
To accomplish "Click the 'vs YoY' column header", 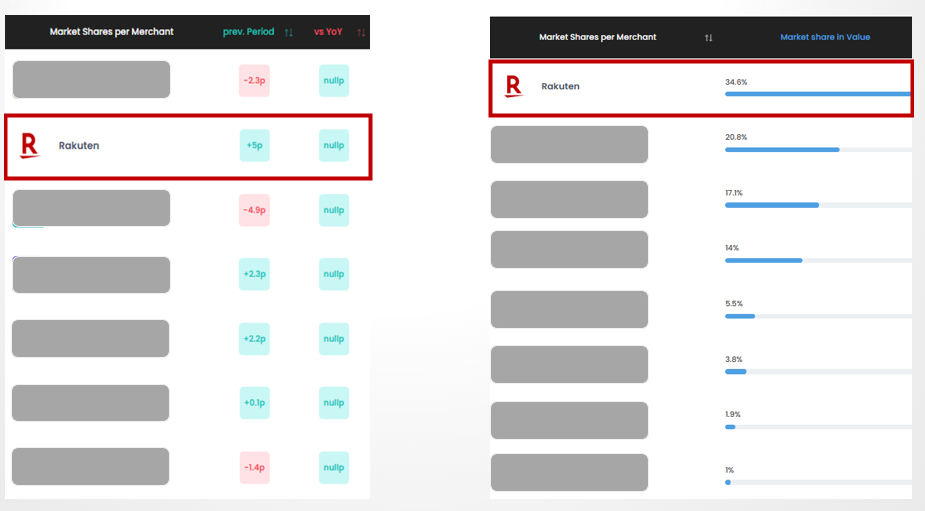I will (328, 32).
